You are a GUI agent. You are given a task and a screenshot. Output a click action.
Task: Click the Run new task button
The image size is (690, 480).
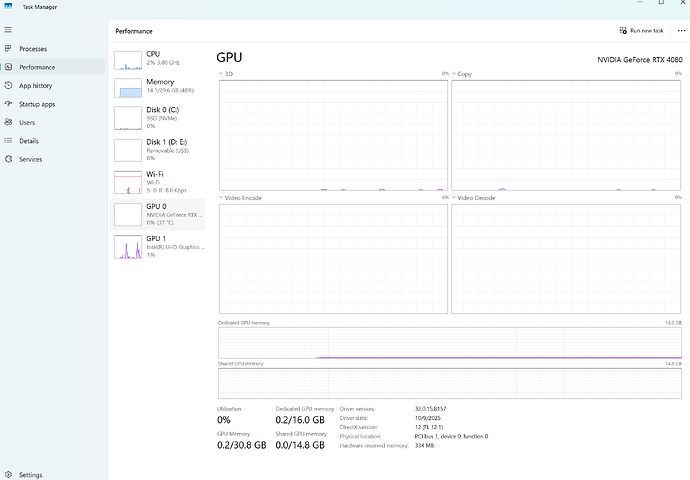click(642, 30)
